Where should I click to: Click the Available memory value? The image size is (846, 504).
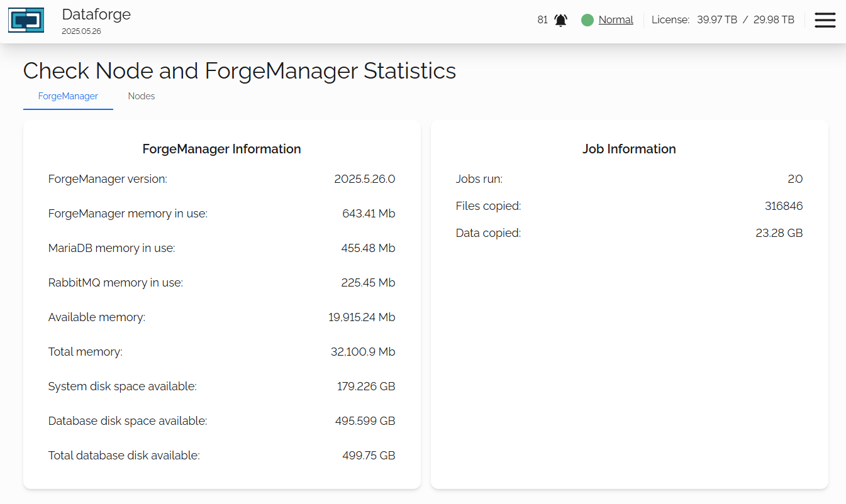pyautogui.click(x=362, y=317)
